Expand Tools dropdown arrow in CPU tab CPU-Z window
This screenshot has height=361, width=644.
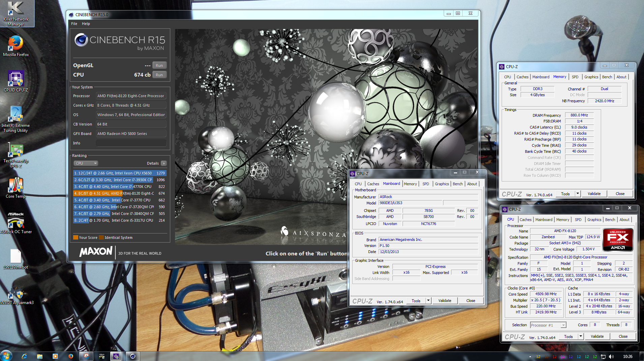(581, 336)
